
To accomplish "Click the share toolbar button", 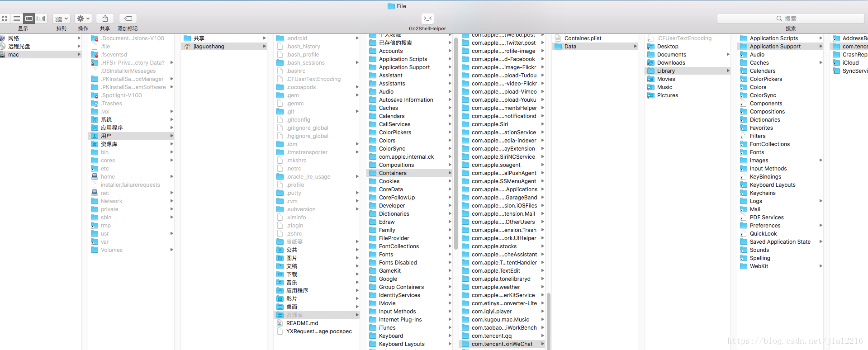I will tap(105, 19).
